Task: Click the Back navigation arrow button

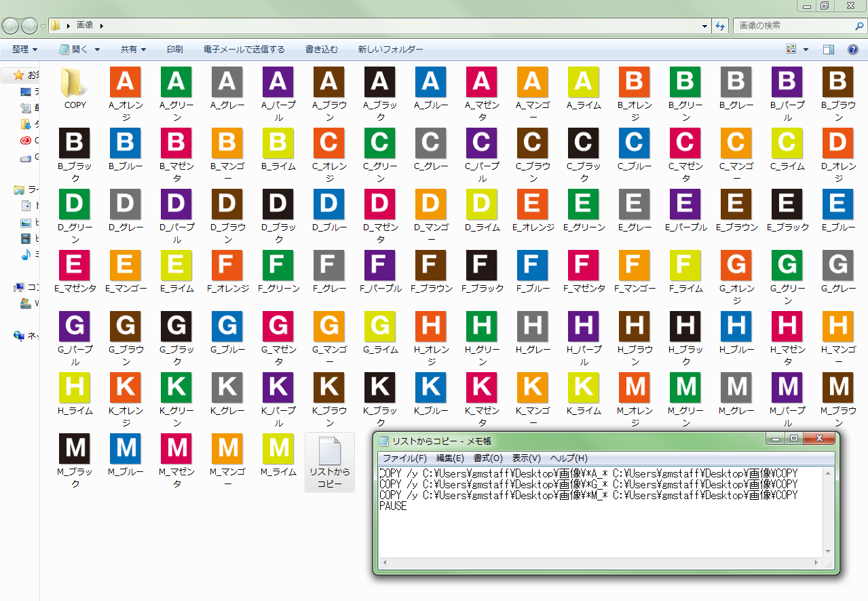Action: click(x=11, y=26)
